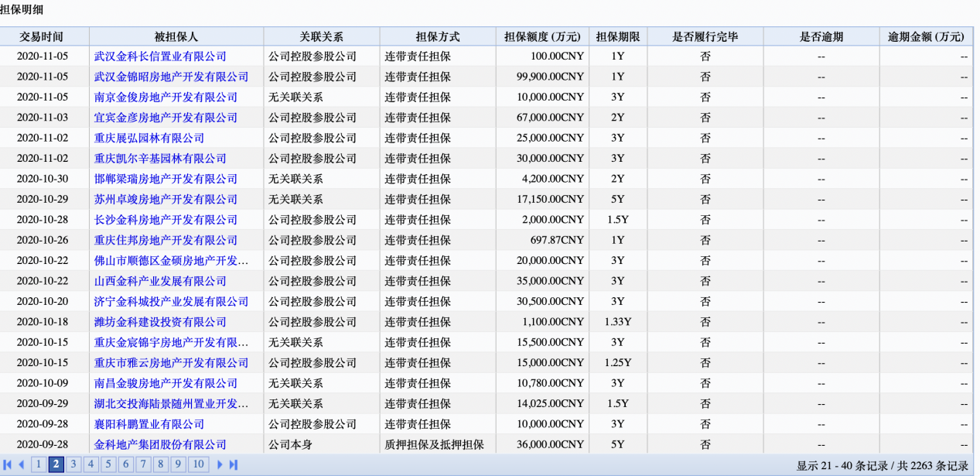Open page 6 of the table
Viewport: 980px width, 476px height.
pos(126,464)
